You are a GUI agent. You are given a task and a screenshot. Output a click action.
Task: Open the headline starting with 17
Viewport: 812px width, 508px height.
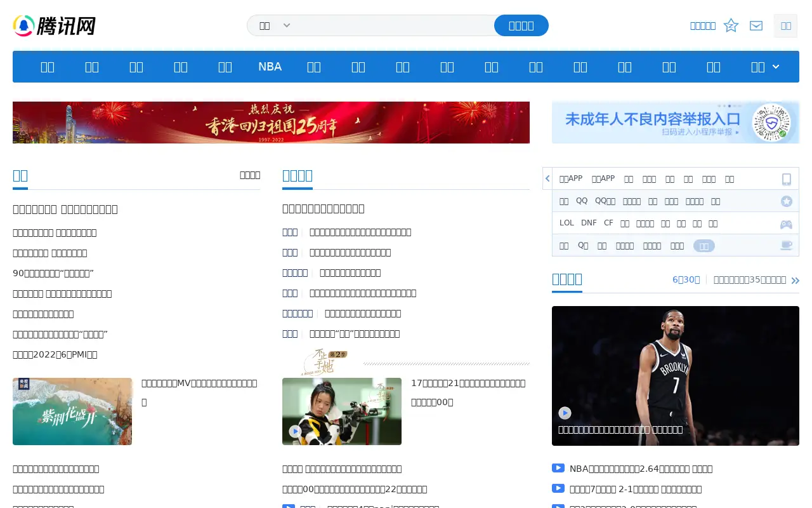click(468, 392)
